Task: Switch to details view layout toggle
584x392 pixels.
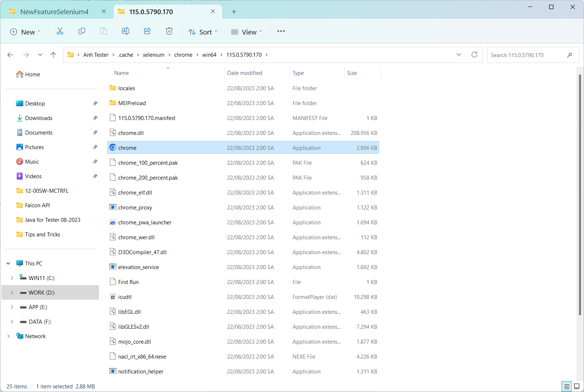Action: [x=567, y=386]
